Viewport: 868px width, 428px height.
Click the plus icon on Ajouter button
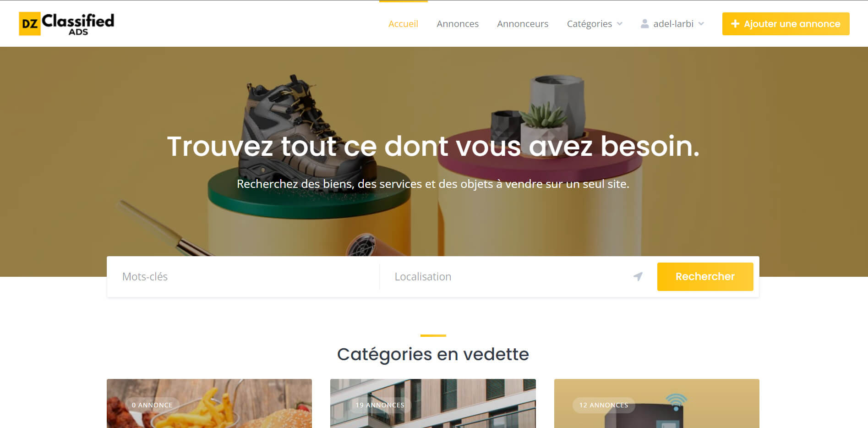pos(735,24)
